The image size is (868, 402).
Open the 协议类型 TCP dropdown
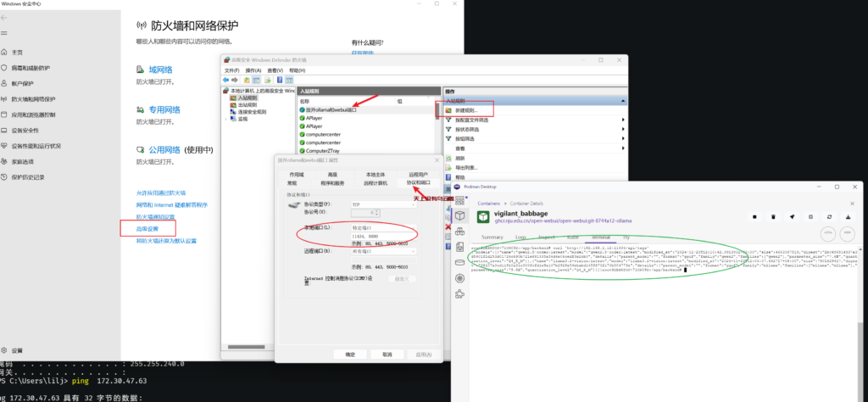384,204
